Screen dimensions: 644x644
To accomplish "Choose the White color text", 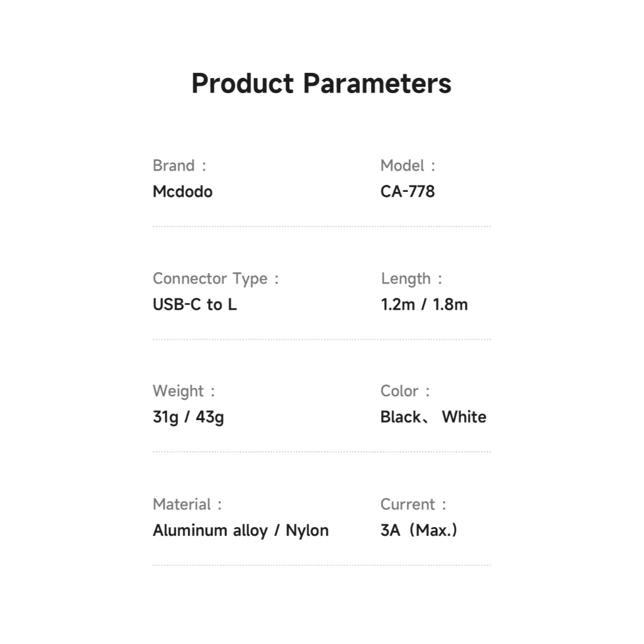I will 464,417.
